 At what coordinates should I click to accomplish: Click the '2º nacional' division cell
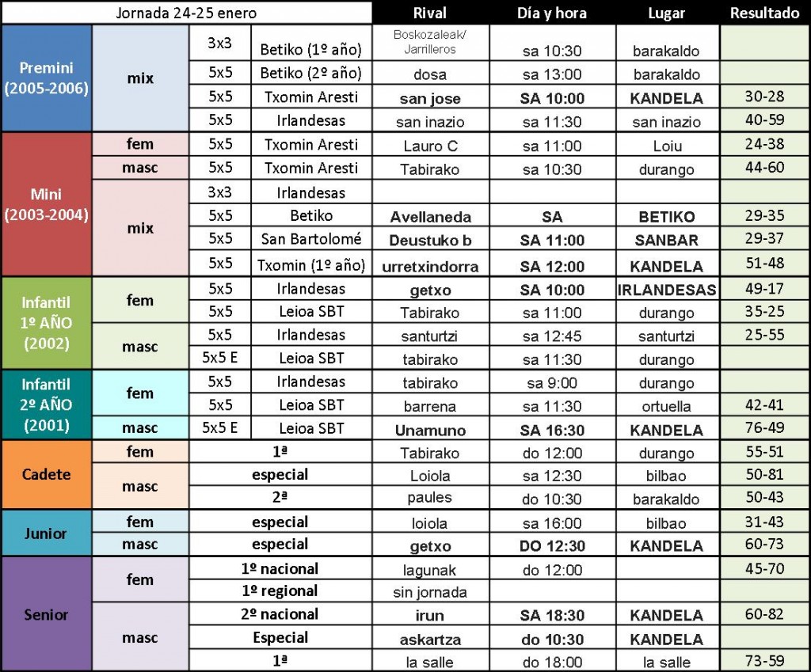click(280, 614)
